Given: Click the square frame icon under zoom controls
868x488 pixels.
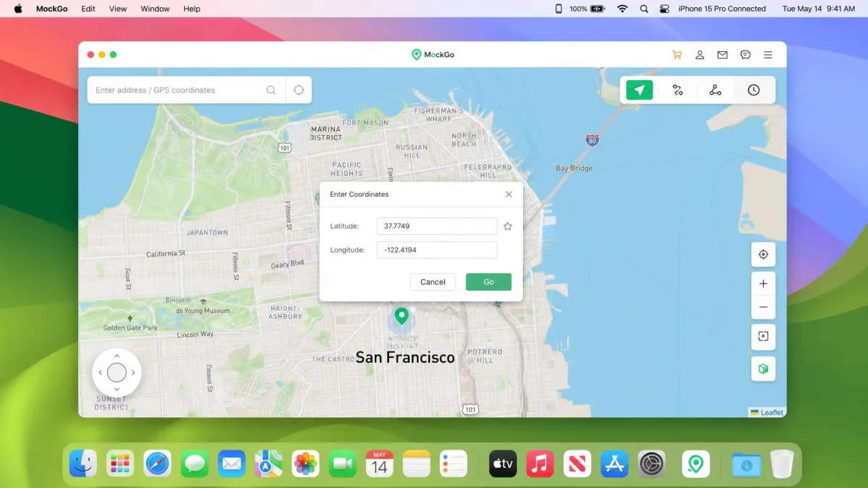Looking at the screenshot, I should click(763, 336).
